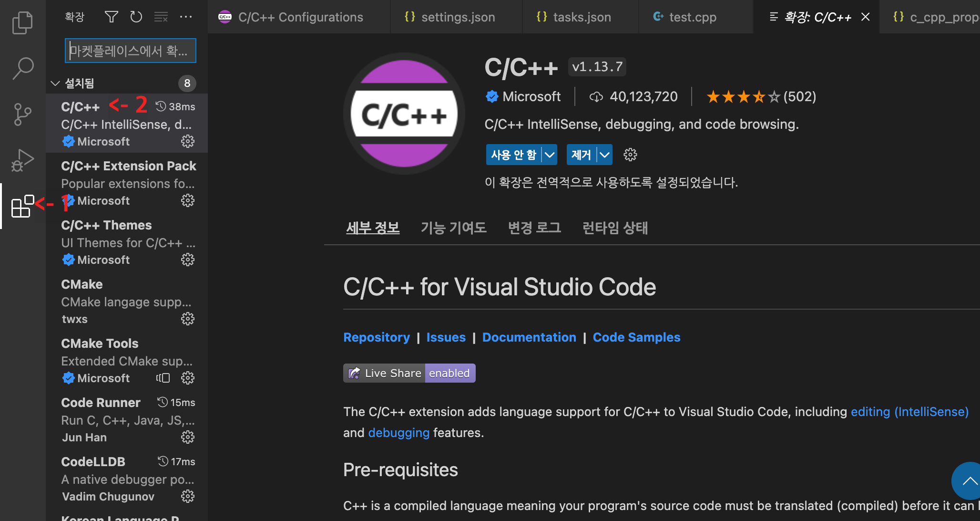Viewport: 980px width, 521px height.
Task: Collapse the 설치됨 installed section
Action: 55,83
